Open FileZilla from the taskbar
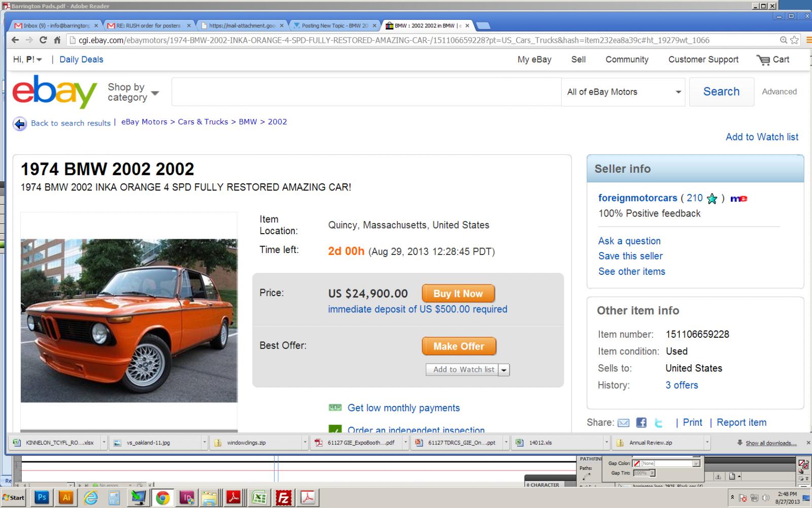The width and height of the screenshot is (812, 508). (x=283, y=498)
